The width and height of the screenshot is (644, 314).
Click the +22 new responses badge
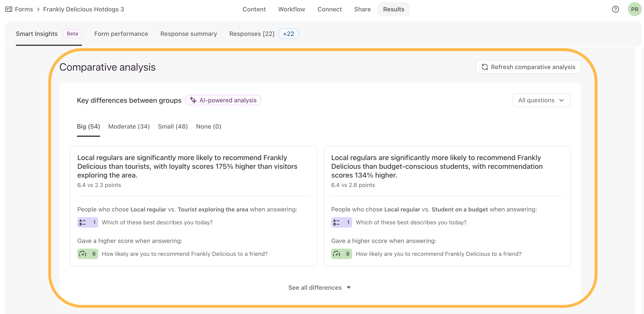pos(288,34)
